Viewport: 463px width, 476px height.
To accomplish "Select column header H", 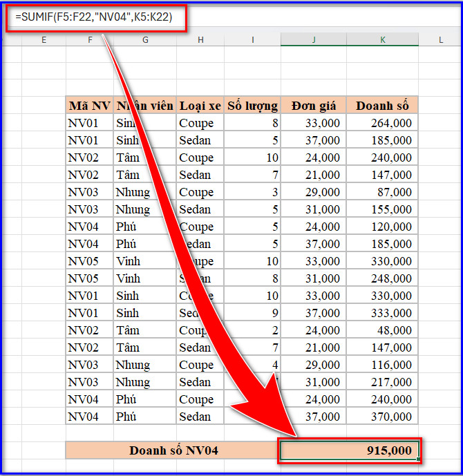I will coord(200,40).
